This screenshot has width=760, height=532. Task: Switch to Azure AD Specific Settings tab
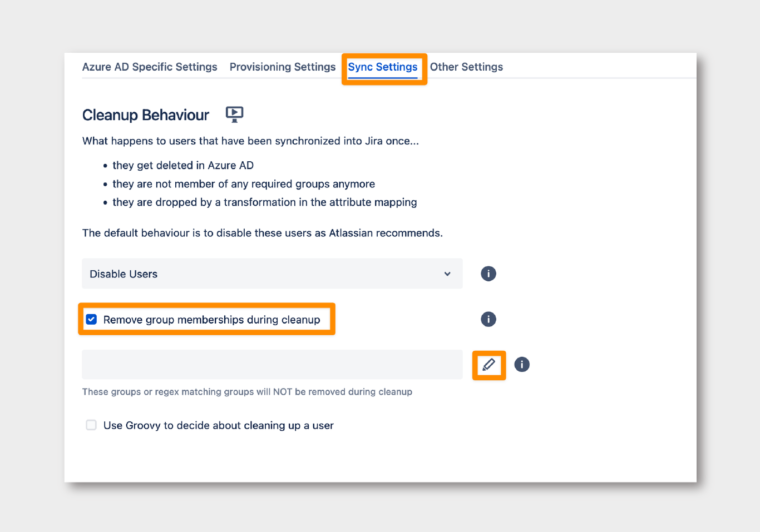[150, 67]
